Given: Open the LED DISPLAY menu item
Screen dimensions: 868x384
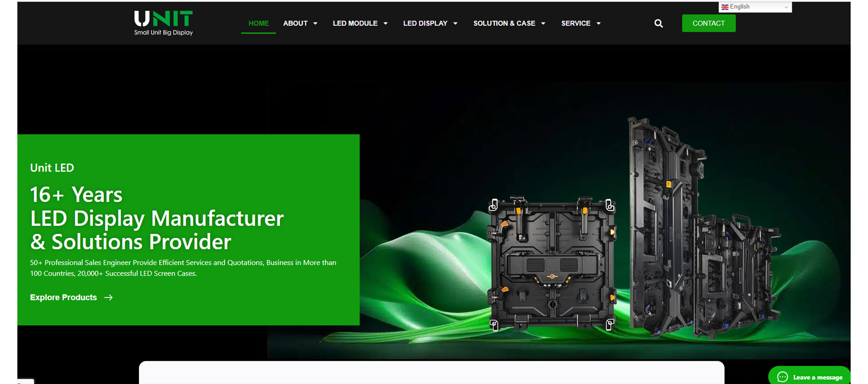Looking at the screenshot, I should (x=425, y=23).
